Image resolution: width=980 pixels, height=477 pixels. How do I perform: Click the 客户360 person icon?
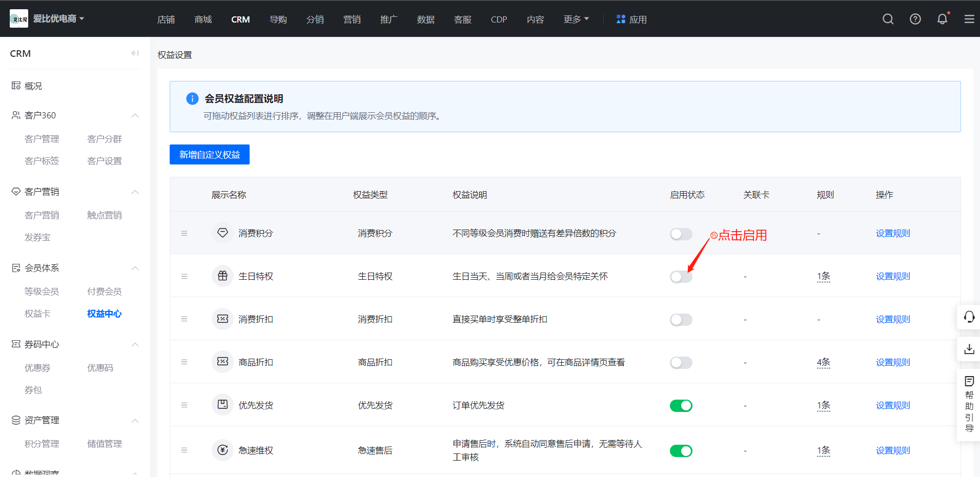click(16, 115)
